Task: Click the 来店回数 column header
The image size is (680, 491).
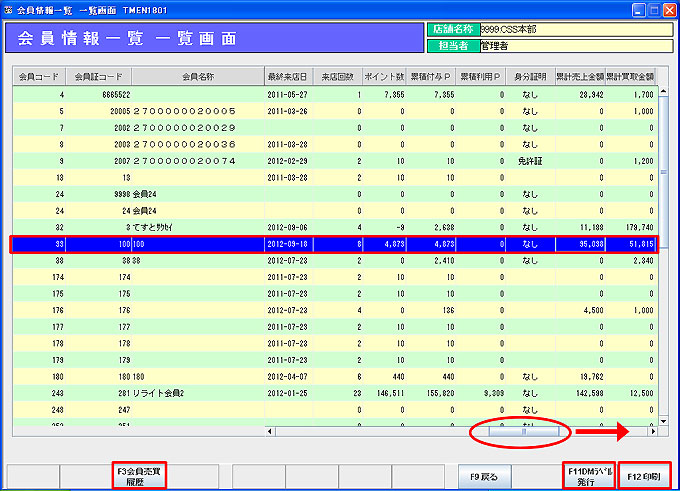Action: 335,76
